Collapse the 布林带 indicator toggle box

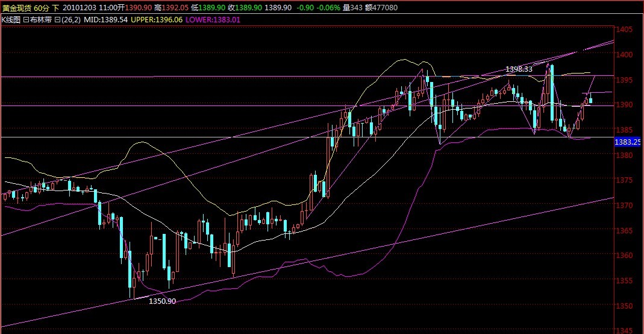tap(26, 20)
